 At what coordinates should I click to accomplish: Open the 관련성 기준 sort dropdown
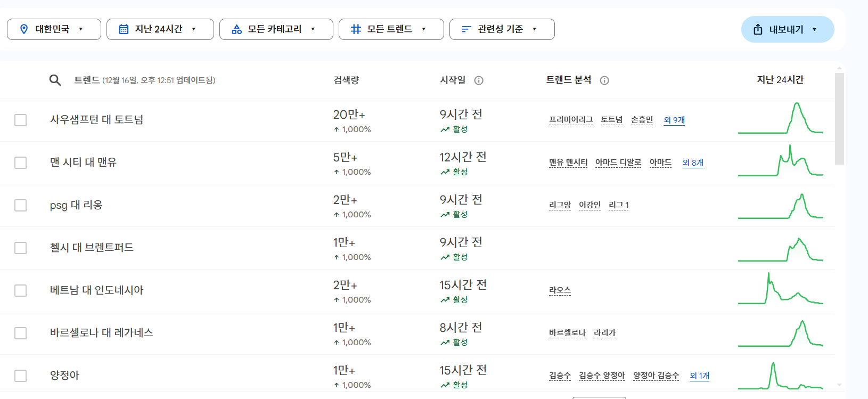[502, 29]
